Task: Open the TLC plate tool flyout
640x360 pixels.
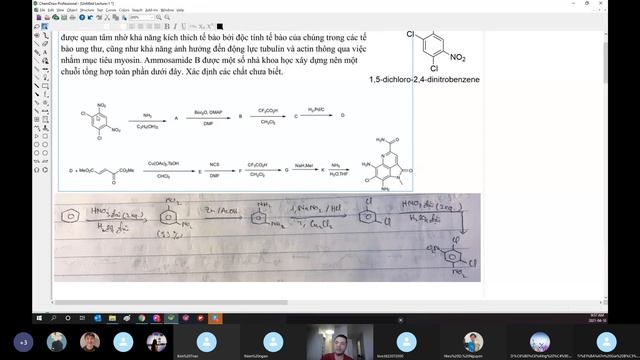Action: click(45, 119)
